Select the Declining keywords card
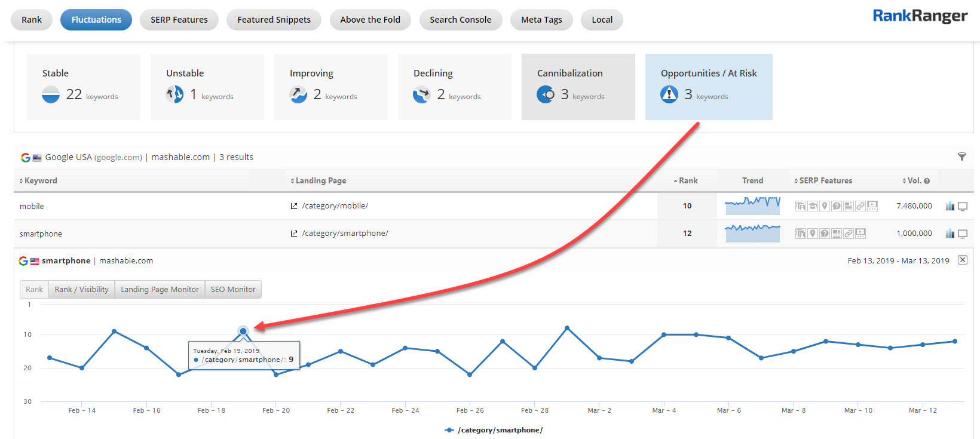The image size is (980, 439). click(454, 87)
